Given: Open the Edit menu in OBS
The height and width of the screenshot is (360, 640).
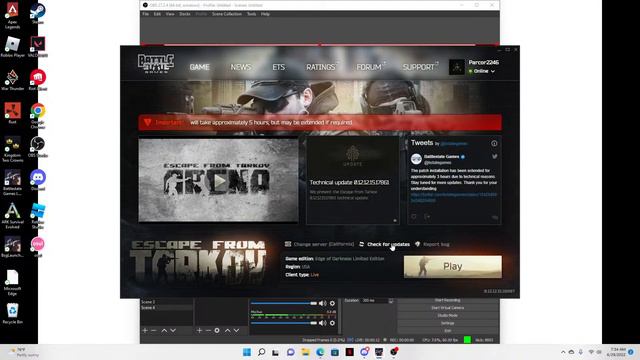Looking at the screenshot, I should pos(157,14).
